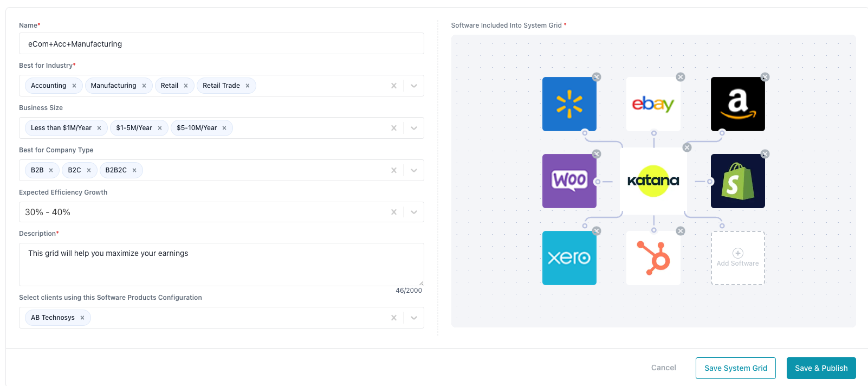This screenshot has height=386, width=868.
Task: Remove the B2B2C company type tag
Action: [x=134, y=170]
